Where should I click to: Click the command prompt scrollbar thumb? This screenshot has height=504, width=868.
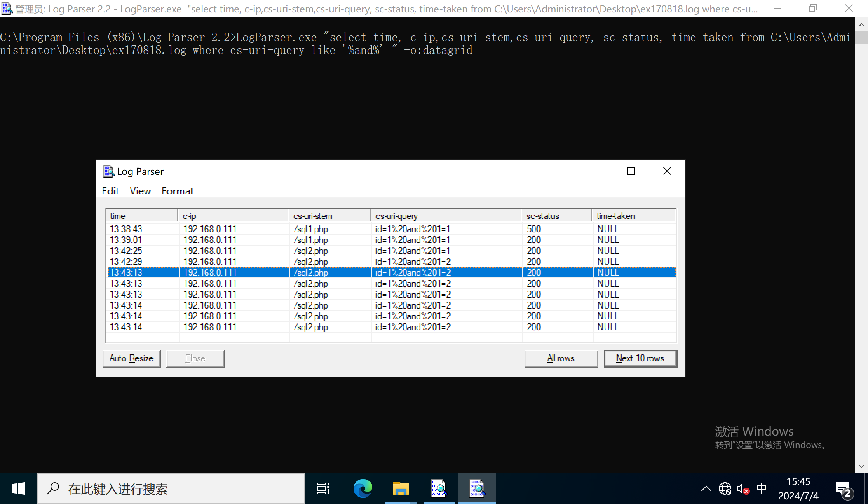pos(861,37)
